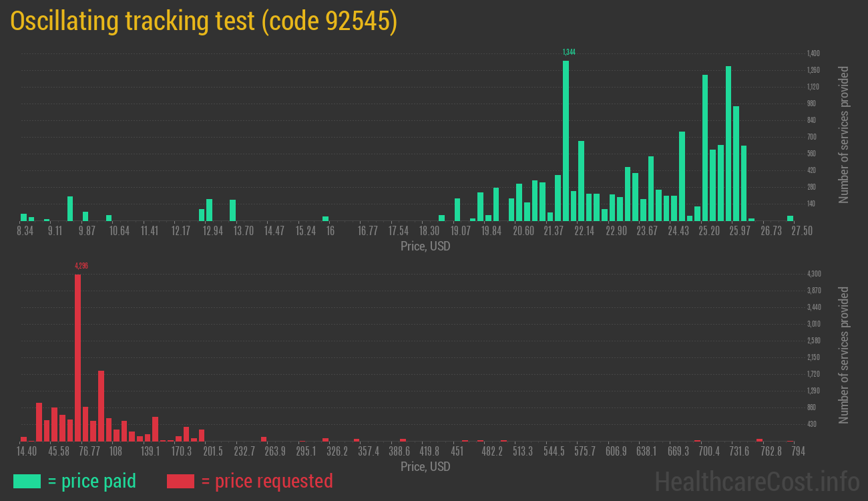The height and width of the screenshot is (501, 868).
Task: Click the bottom chart 'Price, USD' axis title
Action: 425,467
